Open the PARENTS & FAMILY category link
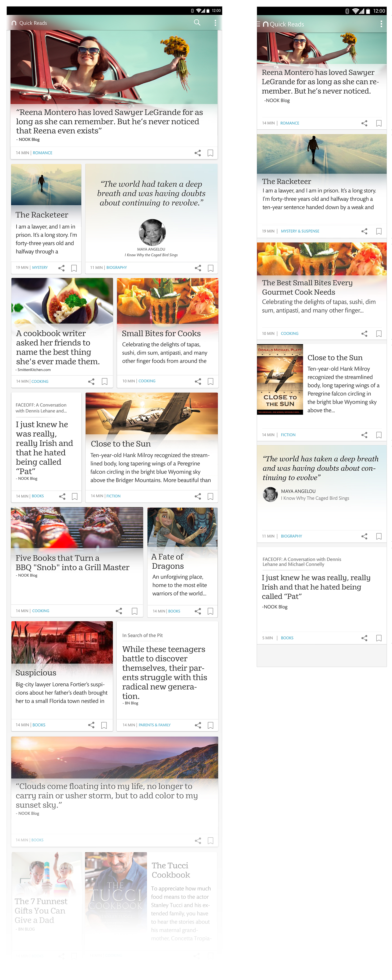Screen dimensions: 392x980 click(154, 725)
